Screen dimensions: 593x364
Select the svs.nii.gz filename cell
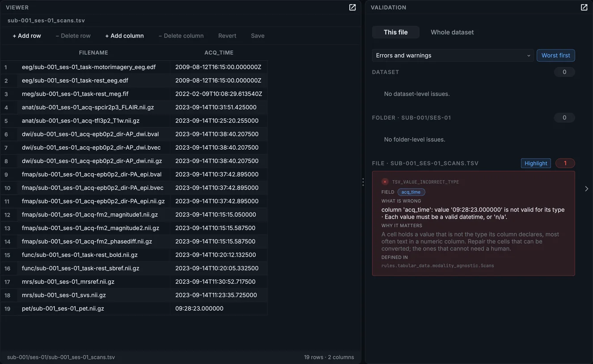click(93, 295)
